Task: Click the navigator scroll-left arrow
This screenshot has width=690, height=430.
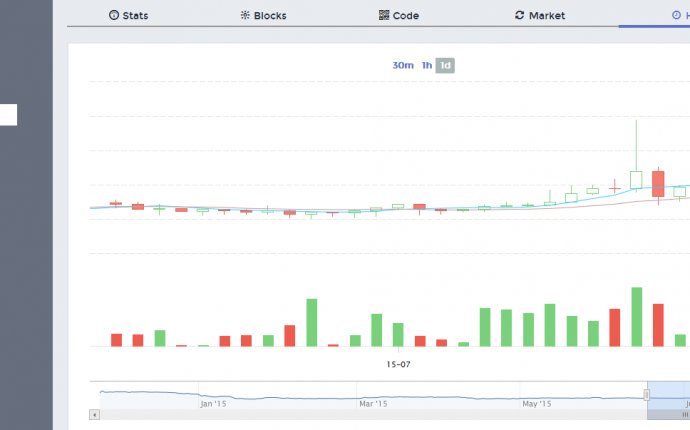Action: point(94,415)
